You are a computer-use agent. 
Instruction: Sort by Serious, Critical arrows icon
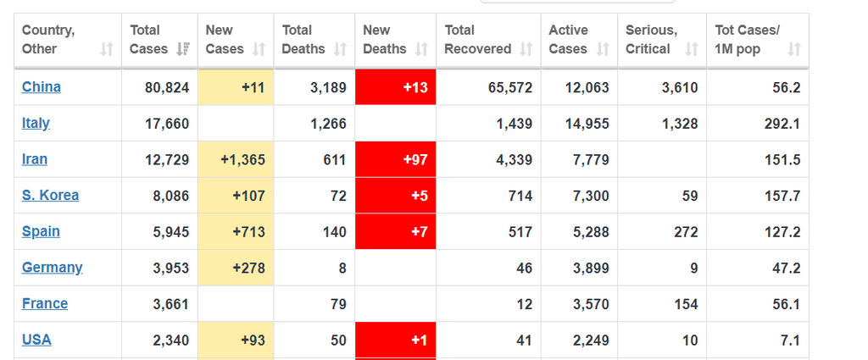pyautogui.click(x=692, y=49)
